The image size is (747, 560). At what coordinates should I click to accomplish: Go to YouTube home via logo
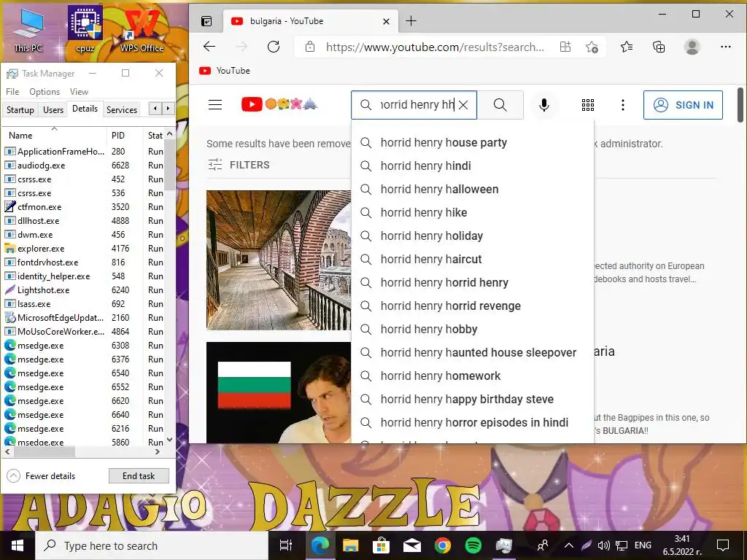coord(279,104)
